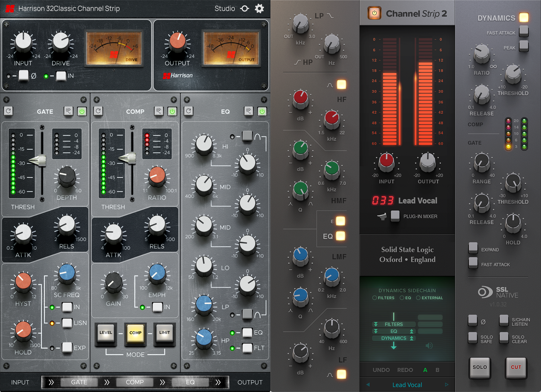Viewport: 541px width, 392px height.
Task: Click the speaker icon in the dynamics sidechain display
Action: (x=429, y=345)
